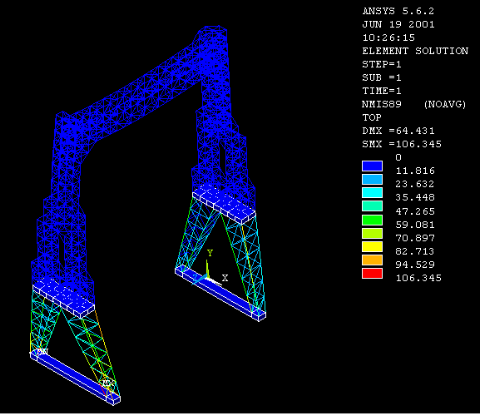
Task: Click the dark blue legend swatch
Action: [x=372, y=166]
